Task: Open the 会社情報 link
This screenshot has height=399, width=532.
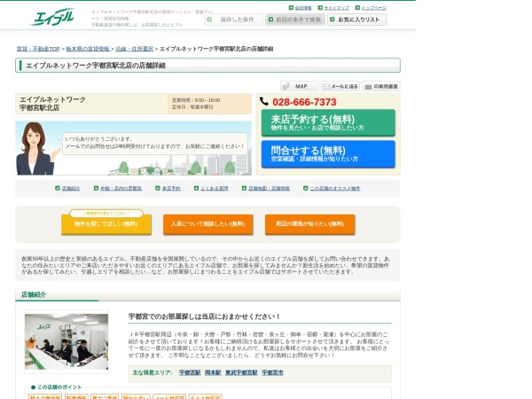Action: tap(303, 8)
